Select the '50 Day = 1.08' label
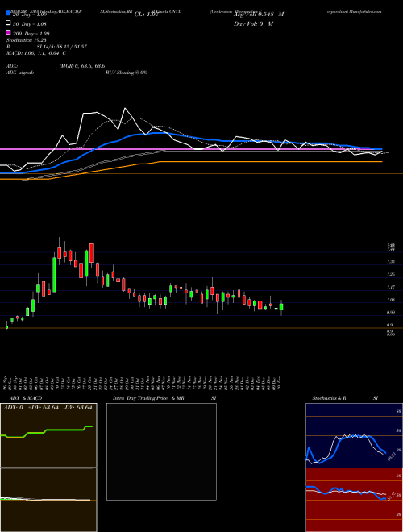 [x=30, y=24]
